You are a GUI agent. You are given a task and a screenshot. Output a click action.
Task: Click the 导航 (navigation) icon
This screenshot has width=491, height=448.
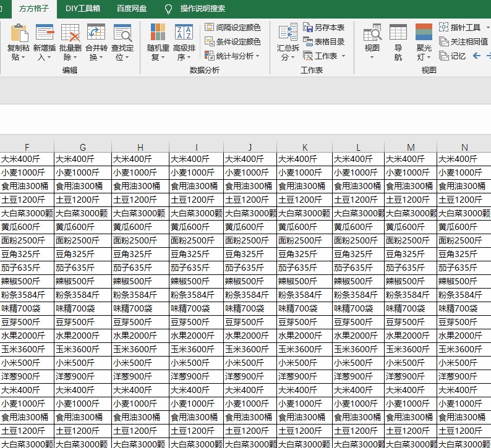pyautogui.click(x=398, y=33)
